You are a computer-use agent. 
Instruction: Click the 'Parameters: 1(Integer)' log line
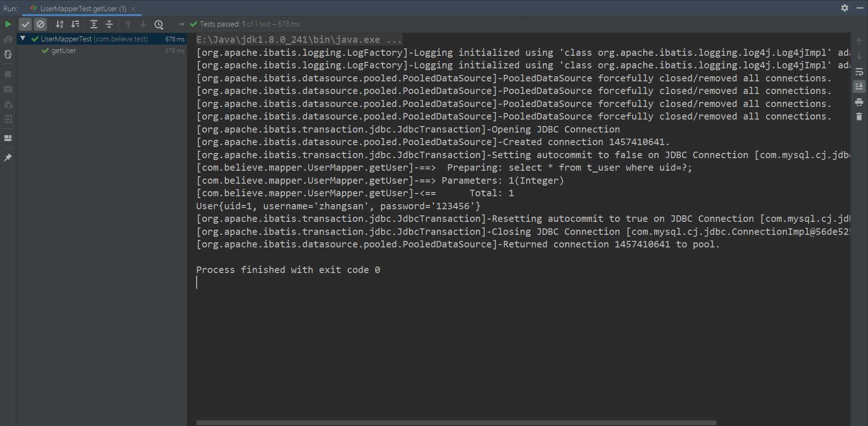point(380,180)
